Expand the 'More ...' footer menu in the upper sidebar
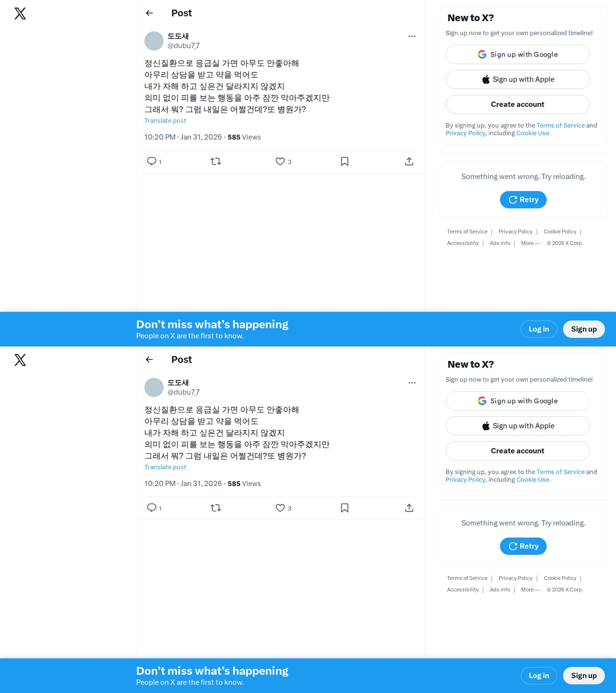This screenshot has width=616, height=693. click(530, 243)
